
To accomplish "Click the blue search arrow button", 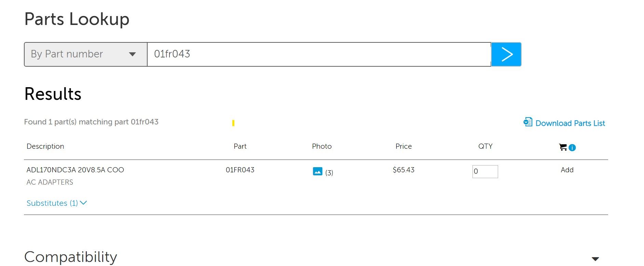I will click(x=506, y=54).
